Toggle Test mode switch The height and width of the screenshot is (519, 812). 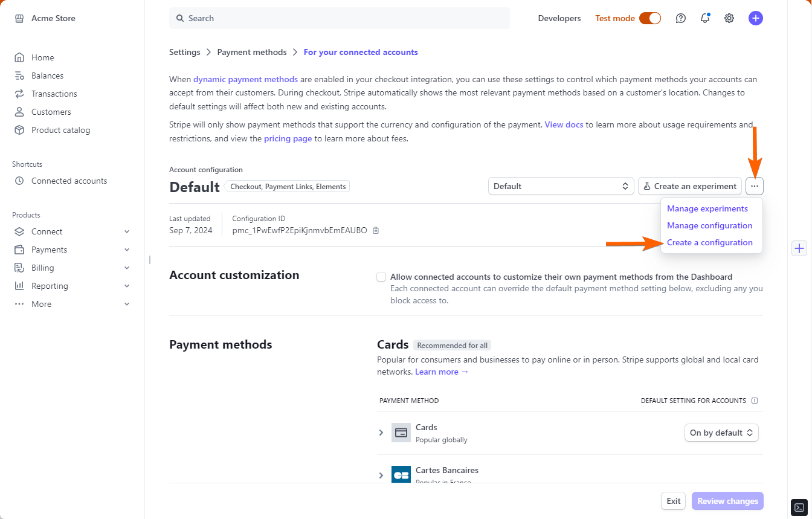650,18
